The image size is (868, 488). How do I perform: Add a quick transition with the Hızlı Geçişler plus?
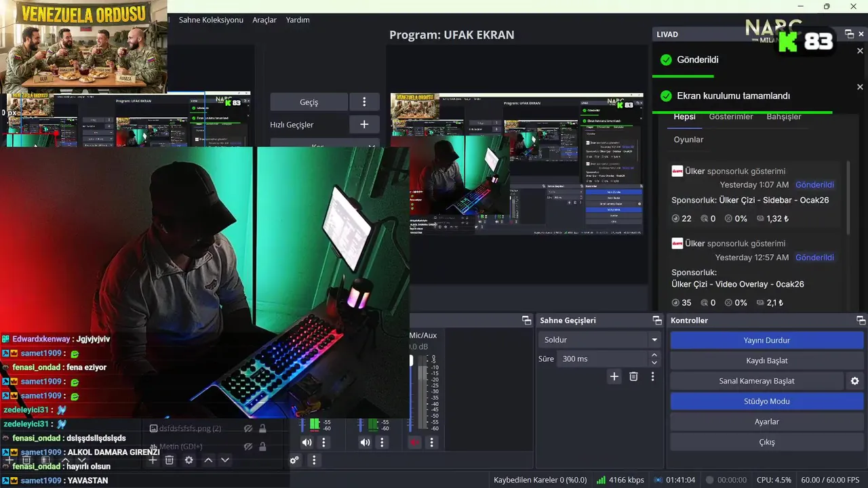364,124
